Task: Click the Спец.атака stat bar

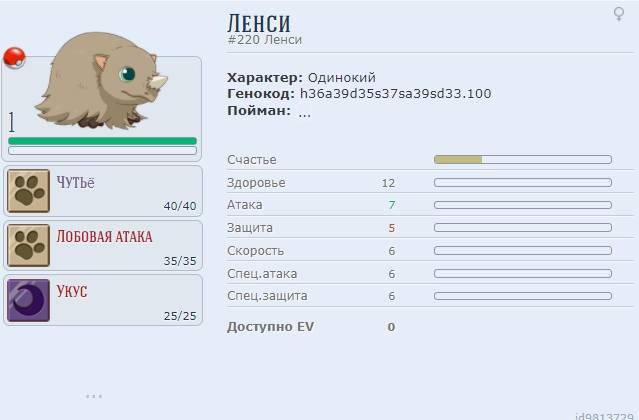Action: 523,273
